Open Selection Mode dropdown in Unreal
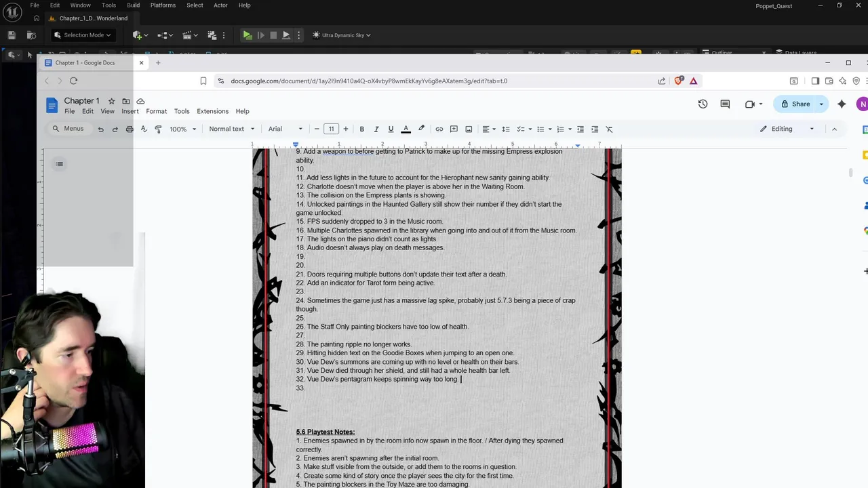This screenshot has height=488, width=868. 83,35
